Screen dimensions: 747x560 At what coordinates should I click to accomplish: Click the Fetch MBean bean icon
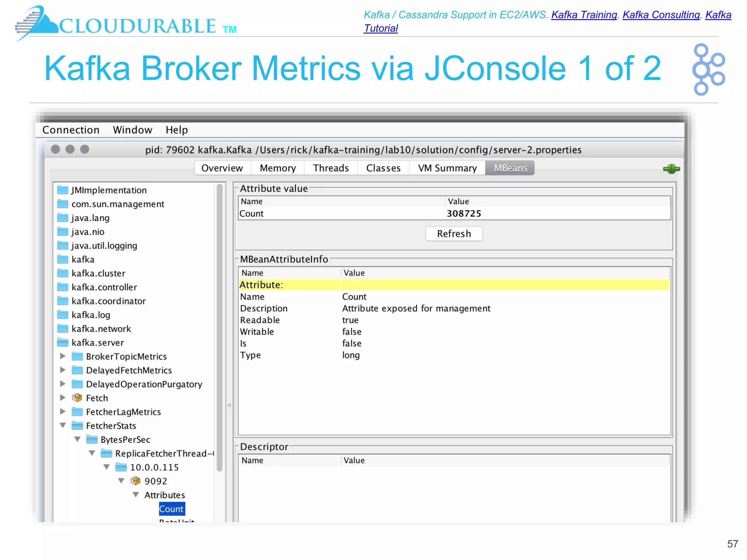pyautogui.click(x=77, y=398)
